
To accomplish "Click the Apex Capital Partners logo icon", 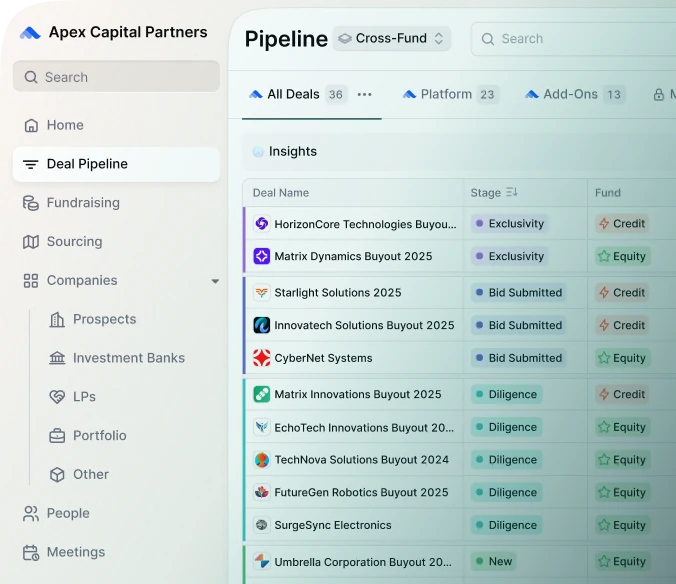I will [x=30, y=33].
